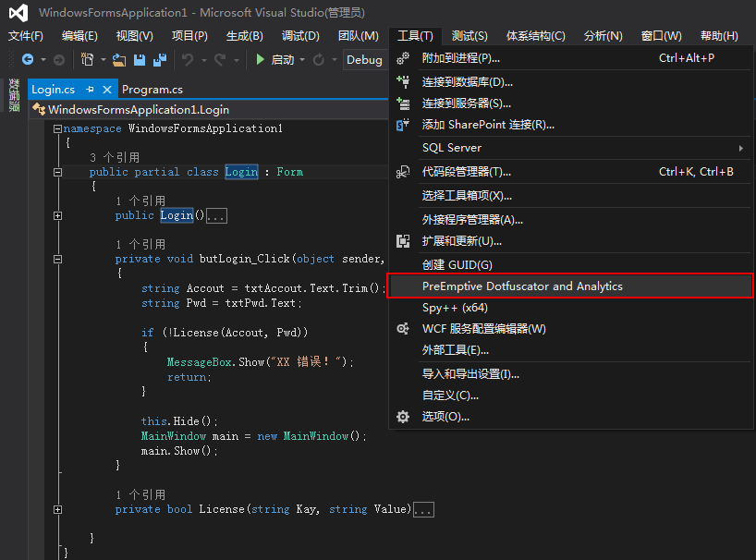This screenshot has height=560, width=756.
Task: Open the 视图(V) menu
Action: coord(135,36)
